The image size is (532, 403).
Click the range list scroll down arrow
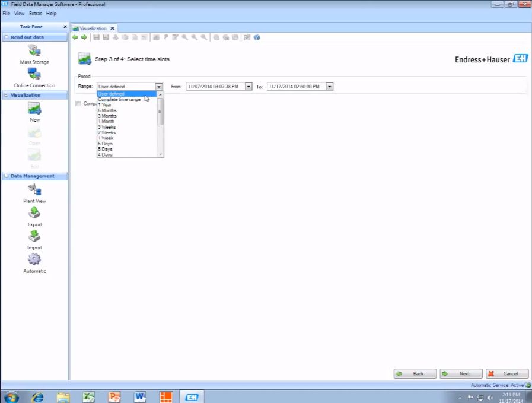tap(161, 154)
